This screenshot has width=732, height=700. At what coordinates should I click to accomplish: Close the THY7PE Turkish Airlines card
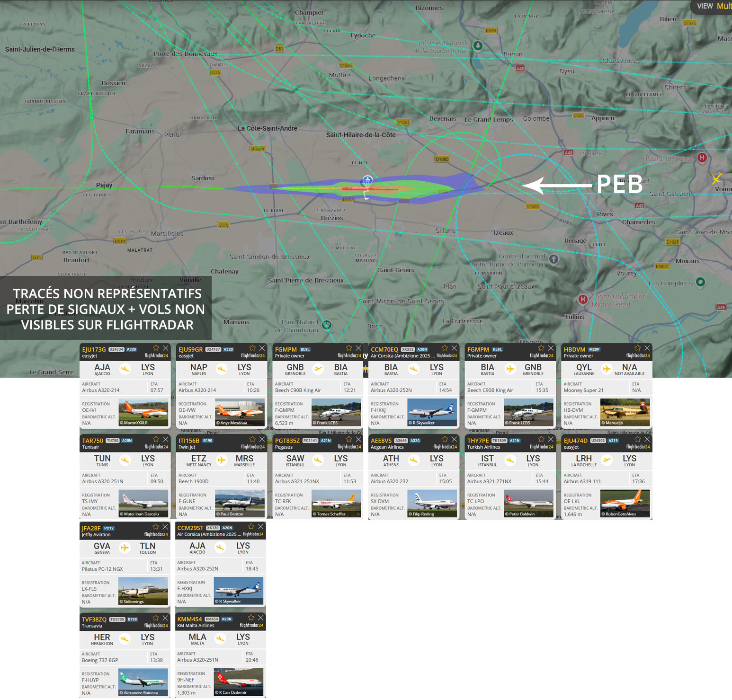click(551, 439)
